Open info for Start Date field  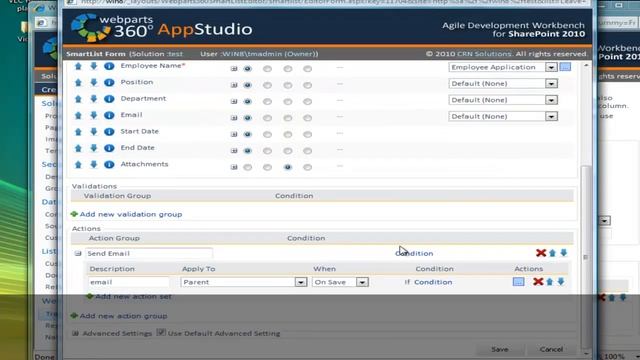(109, 132)
